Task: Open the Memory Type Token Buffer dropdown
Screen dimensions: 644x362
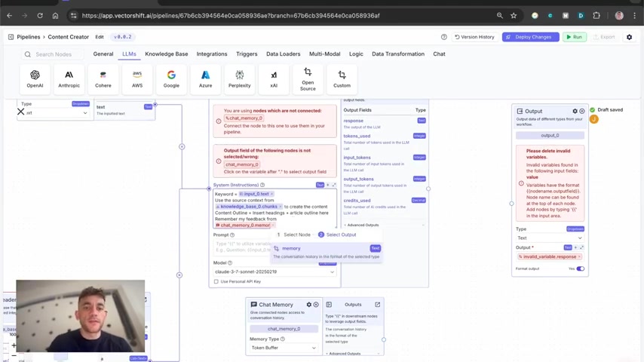Action: [284, 348]
